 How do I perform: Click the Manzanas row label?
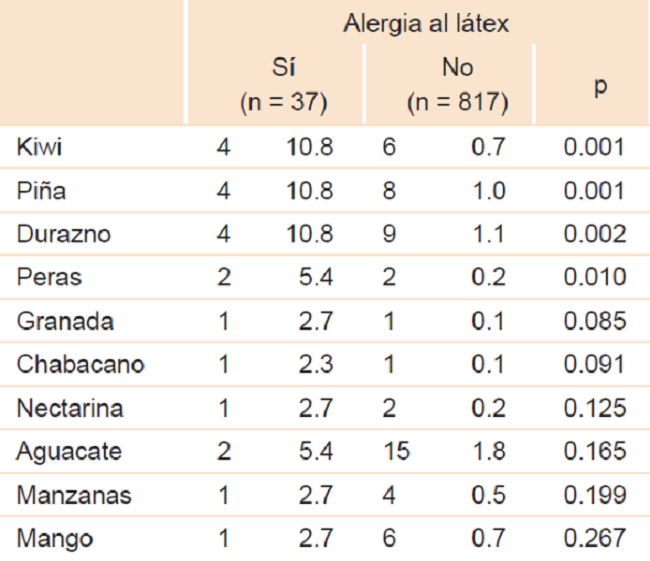point(74,495)
